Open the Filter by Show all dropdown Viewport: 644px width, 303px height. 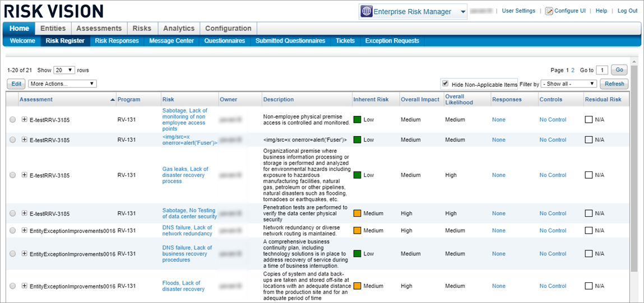coord(568,84)
